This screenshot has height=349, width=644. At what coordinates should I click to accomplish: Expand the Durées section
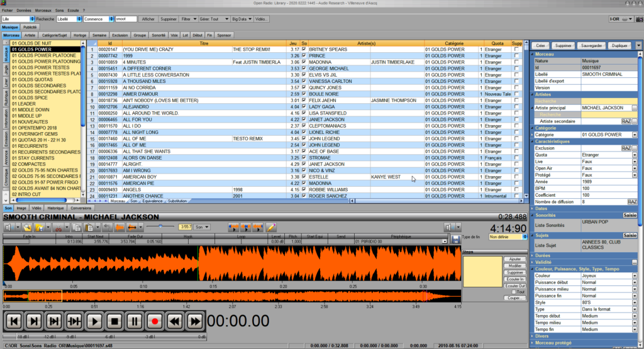[x=542, y=257]
